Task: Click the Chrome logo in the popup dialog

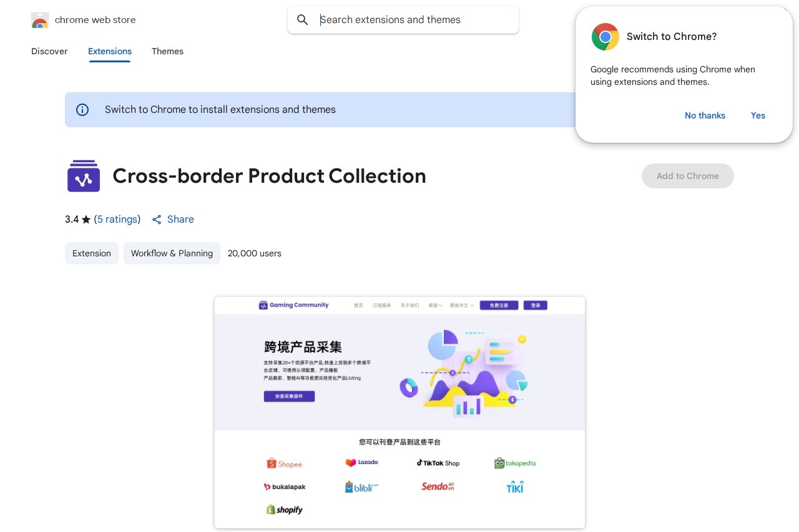Action: (x=605, y=37)
